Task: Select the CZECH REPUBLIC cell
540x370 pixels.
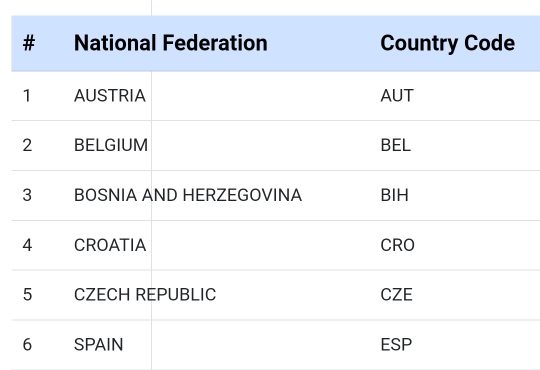Action: click(x=145, y=295)
